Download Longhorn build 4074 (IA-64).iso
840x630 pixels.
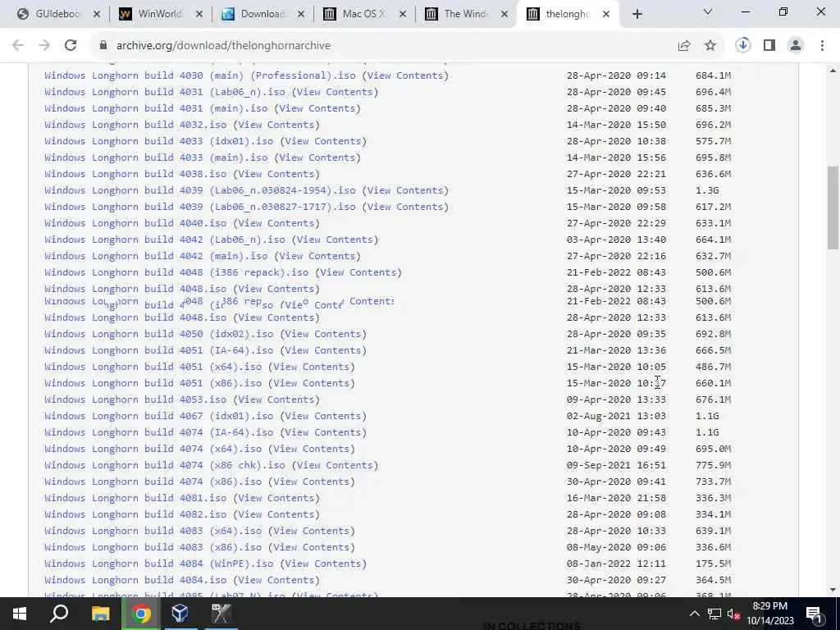click(x=159, y=432)
